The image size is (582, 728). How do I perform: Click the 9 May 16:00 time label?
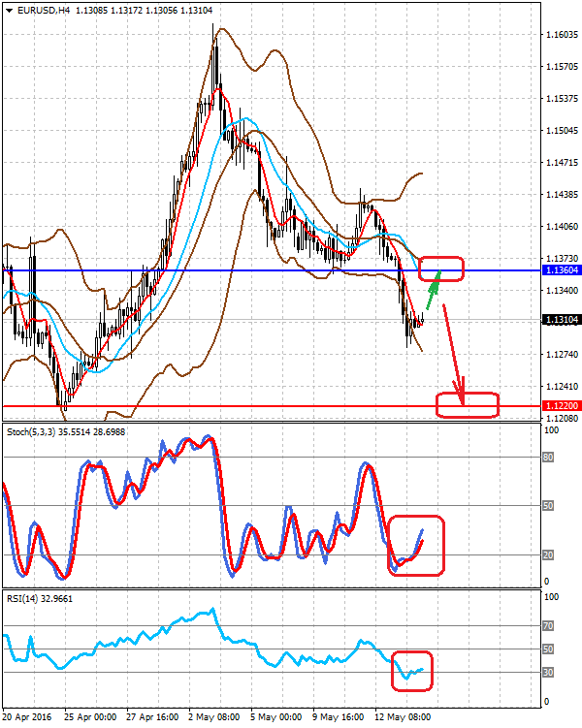click(339, 717)
